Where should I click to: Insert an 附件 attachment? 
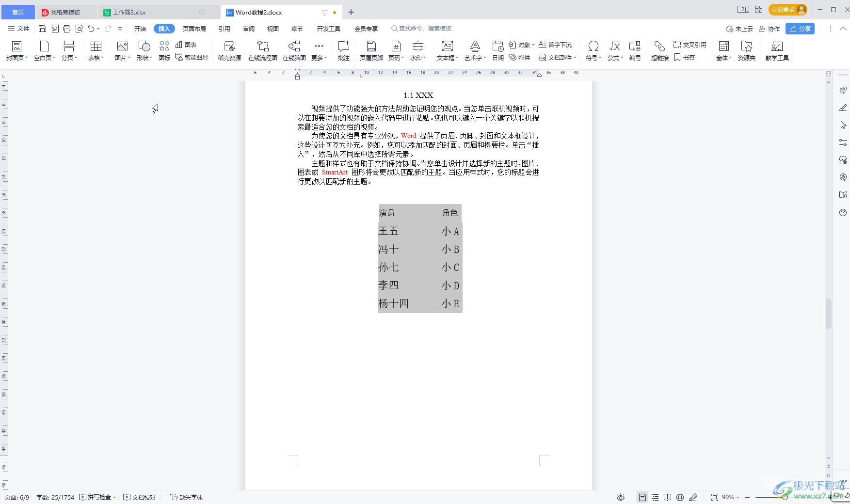pyautogui.click(x=519, y=57)
